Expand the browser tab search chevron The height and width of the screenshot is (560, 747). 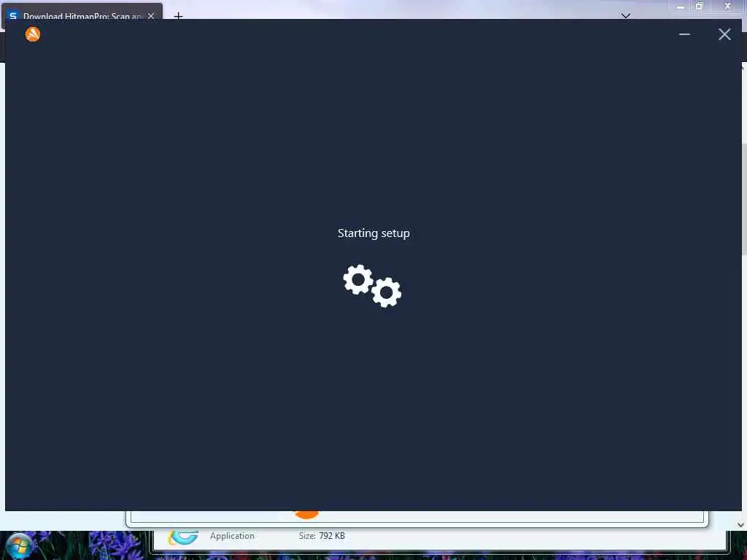(x=625, y=16)
